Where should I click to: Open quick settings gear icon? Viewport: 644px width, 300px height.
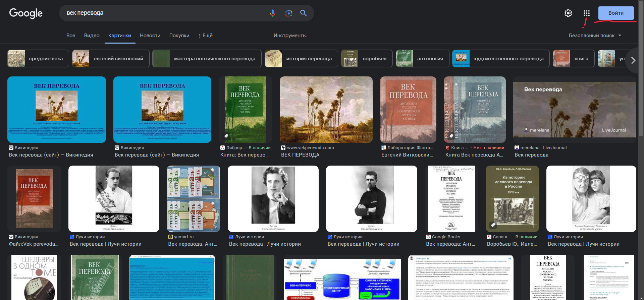(x=568, y=13)
